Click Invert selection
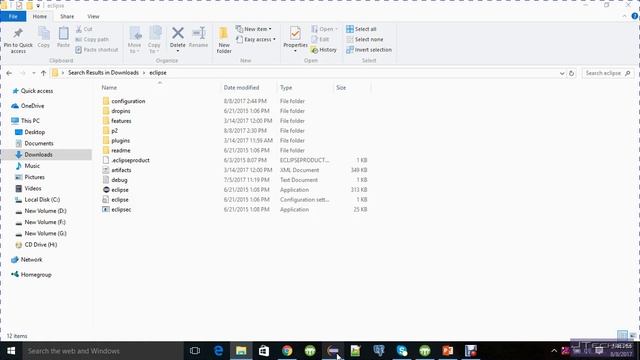This screenshot has height=360, width=640. point(369,49)
